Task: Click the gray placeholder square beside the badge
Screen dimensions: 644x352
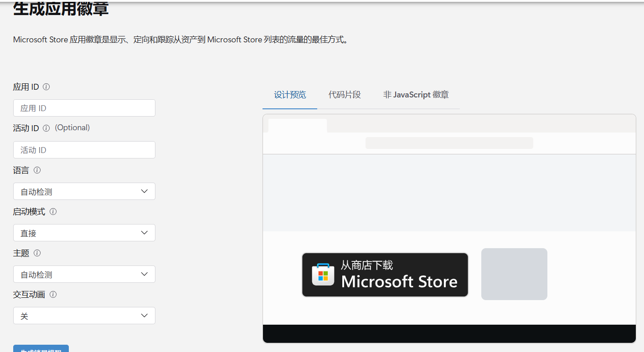Action: click(514, 274)
